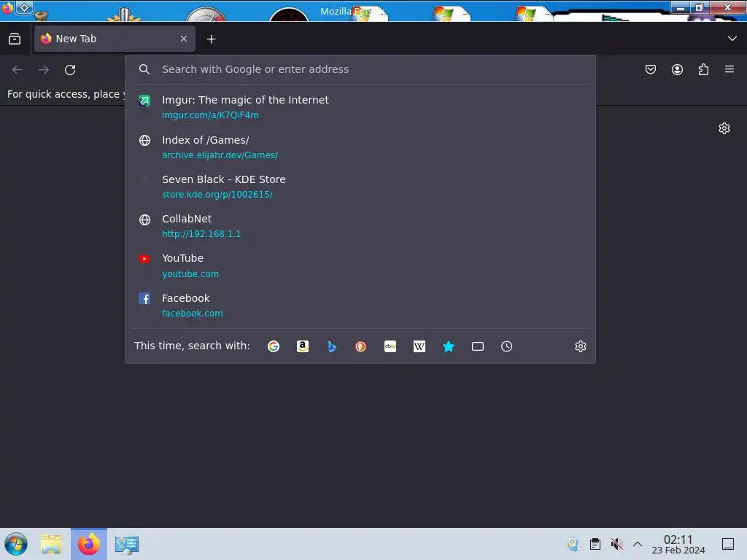
Task: Search in open Tabs icon
Action: coord(478,346)
